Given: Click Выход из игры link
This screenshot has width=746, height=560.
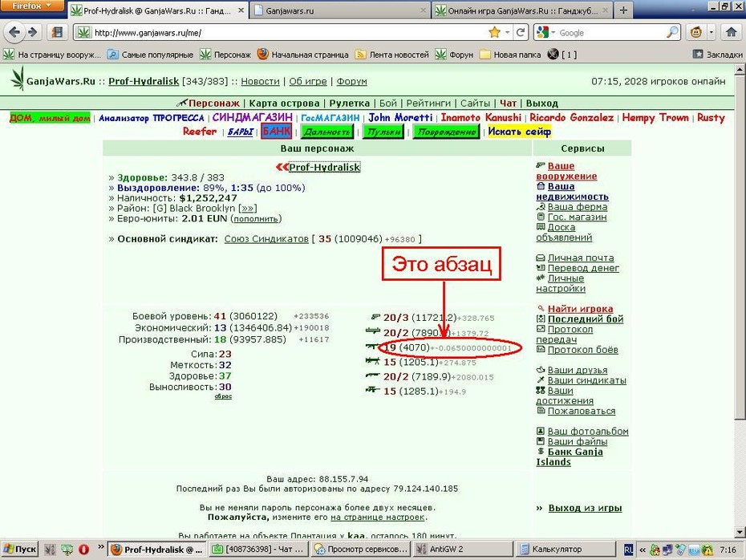Looking at the screenshot, I should [585, 508].
